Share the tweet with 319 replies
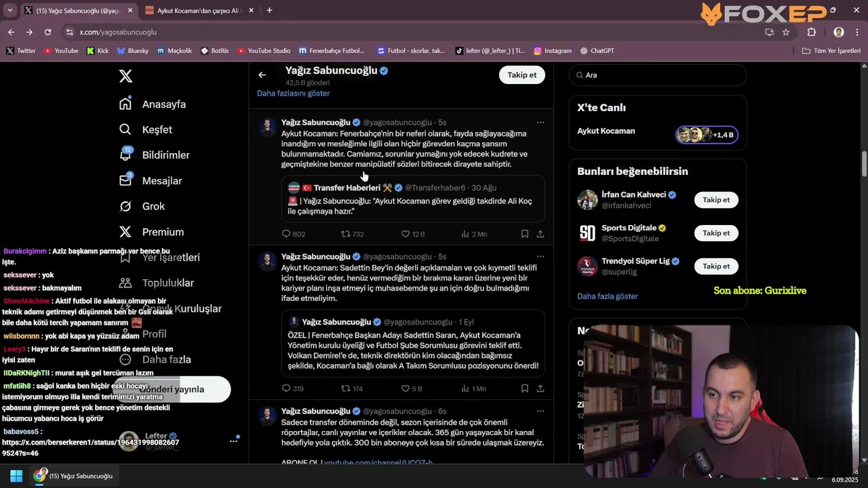The image size is (868, 488). (540, 388)
